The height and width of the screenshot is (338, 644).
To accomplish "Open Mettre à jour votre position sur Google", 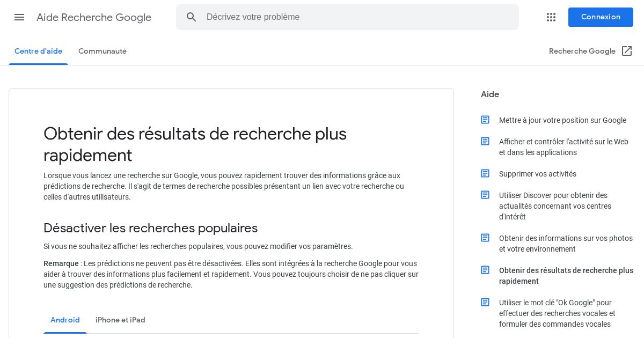I will 562,120.
